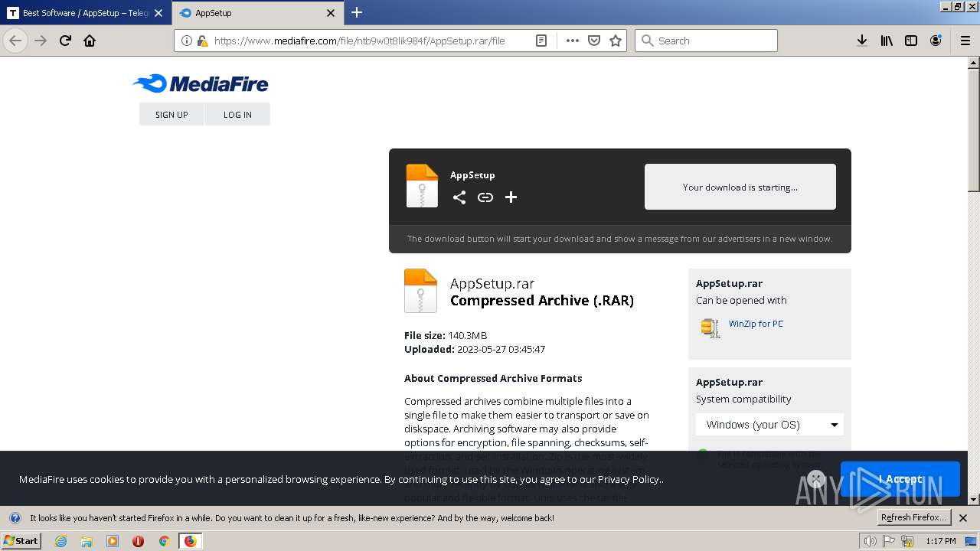Toggle reader view icon
The image size is (980, 551).
click(x=541, y=41)
